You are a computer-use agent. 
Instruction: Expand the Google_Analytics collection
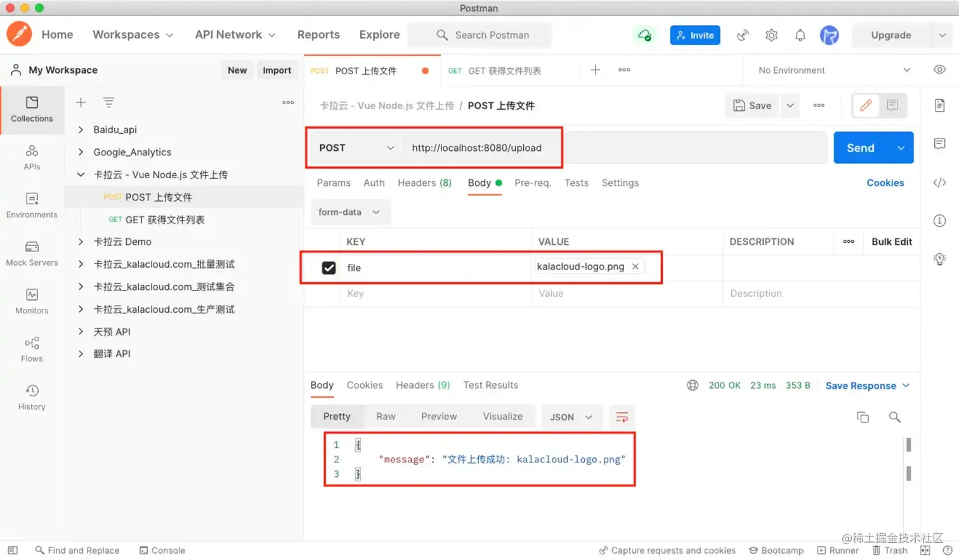coord(81,152)
